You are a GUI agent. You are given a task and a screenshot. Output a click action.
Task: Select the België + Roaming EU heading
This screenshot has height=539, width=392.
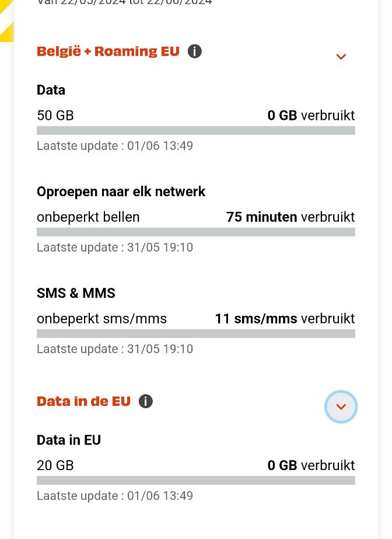click(x=108, y=51)
